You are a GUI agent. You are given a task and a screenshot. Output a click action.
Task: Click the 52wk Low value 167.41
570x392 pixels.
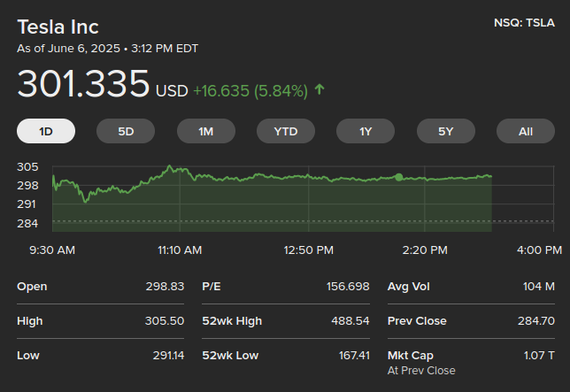354,356
